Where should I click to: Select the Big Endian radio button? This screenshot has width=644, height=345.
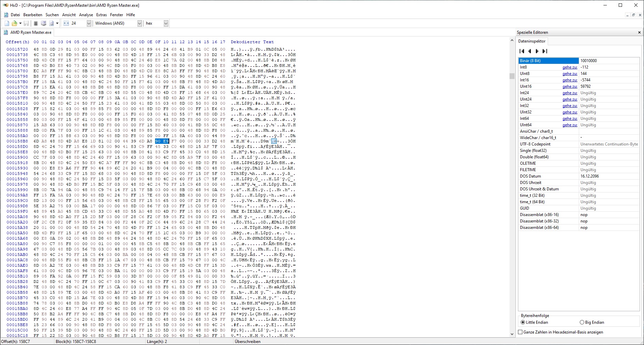click(x=592, y=322)
